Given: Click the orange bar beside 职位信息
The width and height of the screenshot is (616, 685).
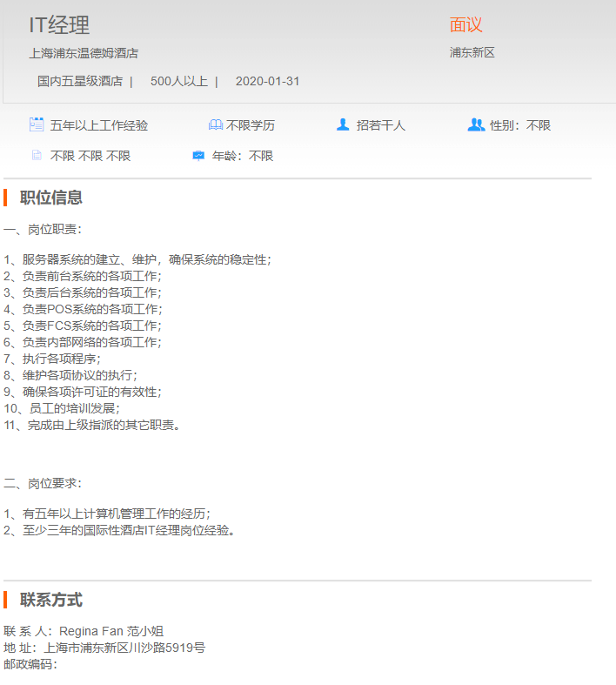Looking at the screenshot, I should [x=5, y=198].
